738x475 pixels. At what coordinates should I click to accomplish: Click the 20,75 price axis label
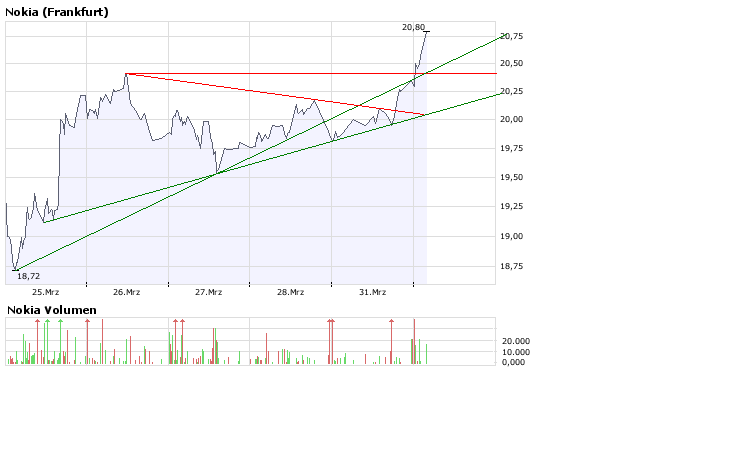[x=512, y=36]
